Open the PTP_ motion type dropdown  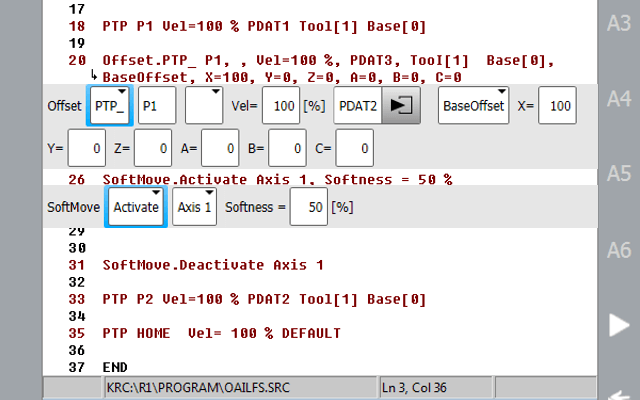click(x=110, y=106)
